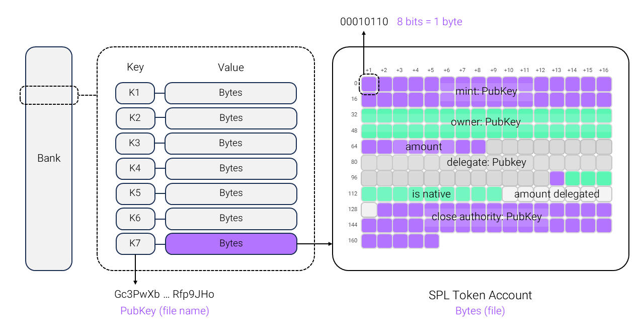Click the is native label
The width and height of the screenshot is (644, 334).
coord(431,194)
